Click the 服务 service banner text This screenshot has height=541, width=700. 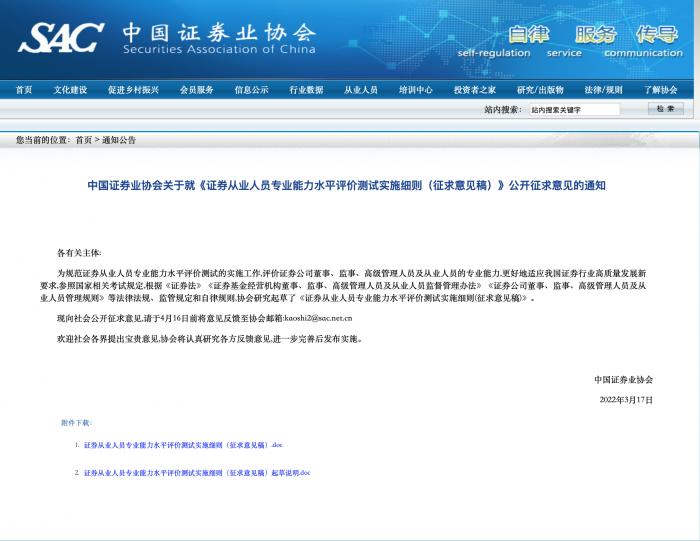click(596, 34)
